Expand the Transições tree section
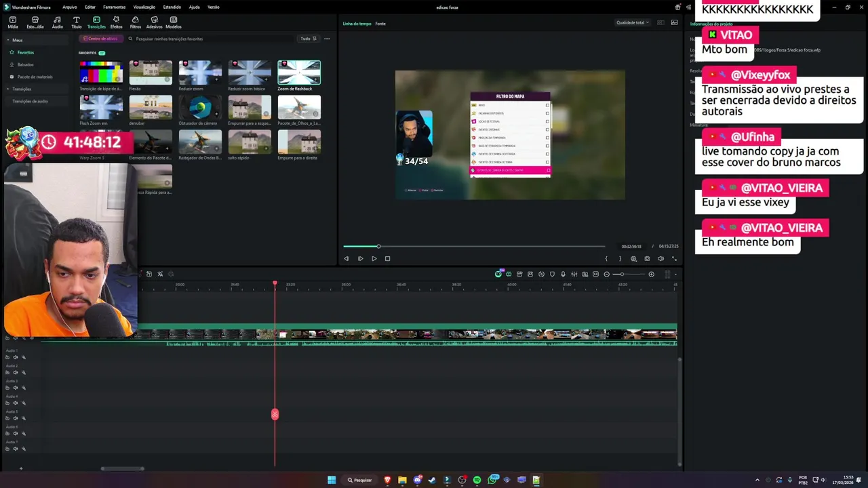Viewport: 868px width, 488px height. point(7,89)
